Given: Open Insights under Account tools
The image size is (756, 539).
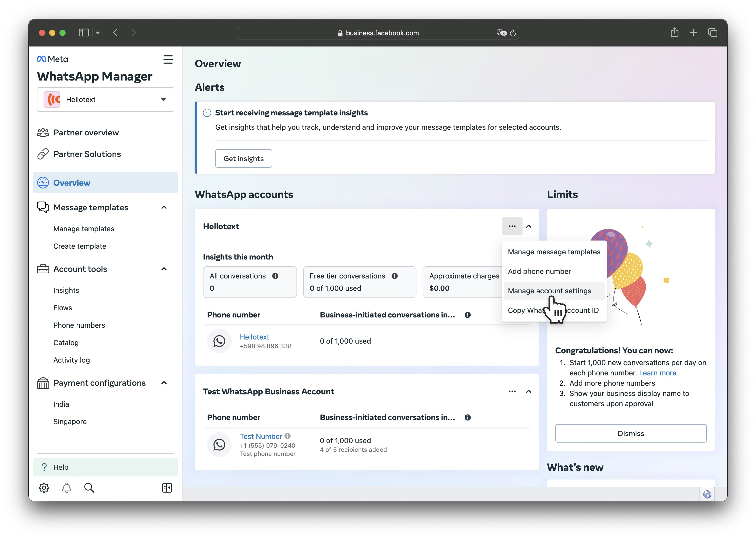Looking at the screenshot, I should click(66, 291).
